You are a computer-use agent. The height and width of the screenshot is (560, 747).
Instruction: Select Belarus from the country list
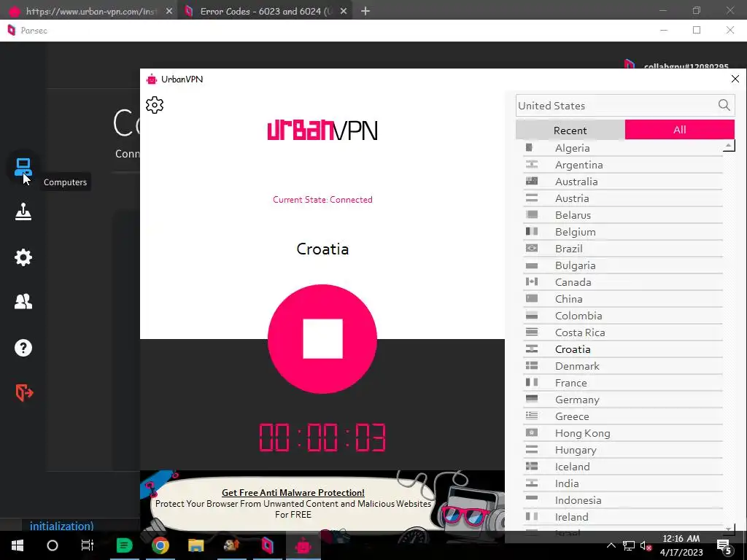click(x=623, y=215)
